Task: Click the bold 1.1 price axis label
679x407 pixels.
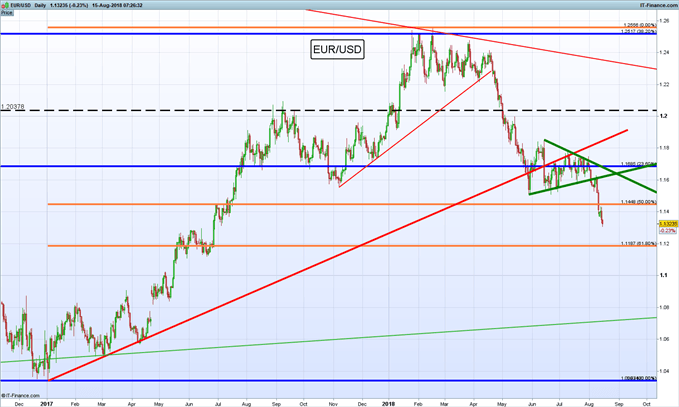Action: 663,275
